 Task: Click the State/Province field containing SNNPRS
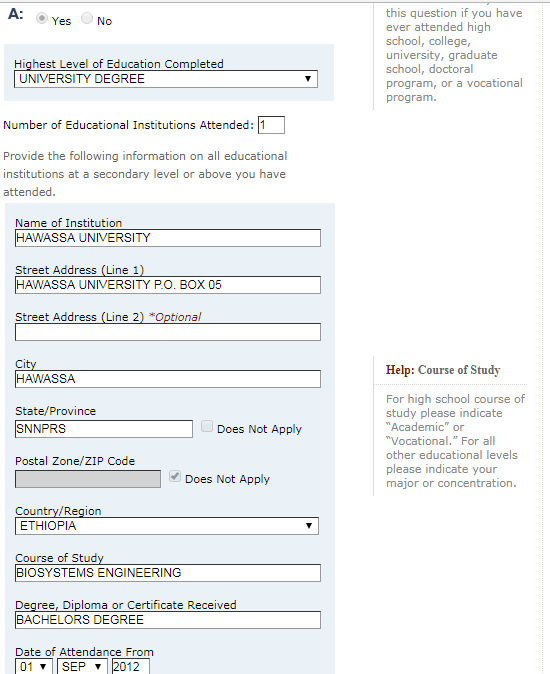pyautogui.click(x=104, y=429)
